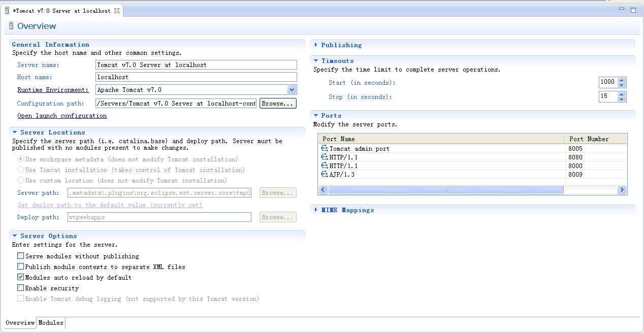Maximize the editor area
The image size is (644, 333).
[633, 10]
